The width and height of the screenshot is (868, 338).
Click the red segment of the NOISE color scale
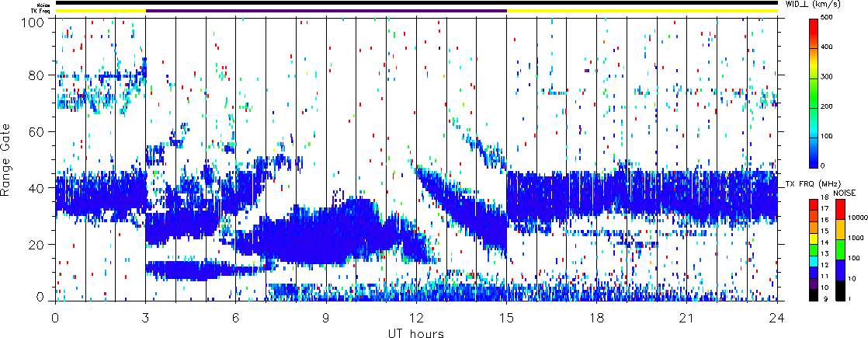pyautogui.click(x=842, y=208)
